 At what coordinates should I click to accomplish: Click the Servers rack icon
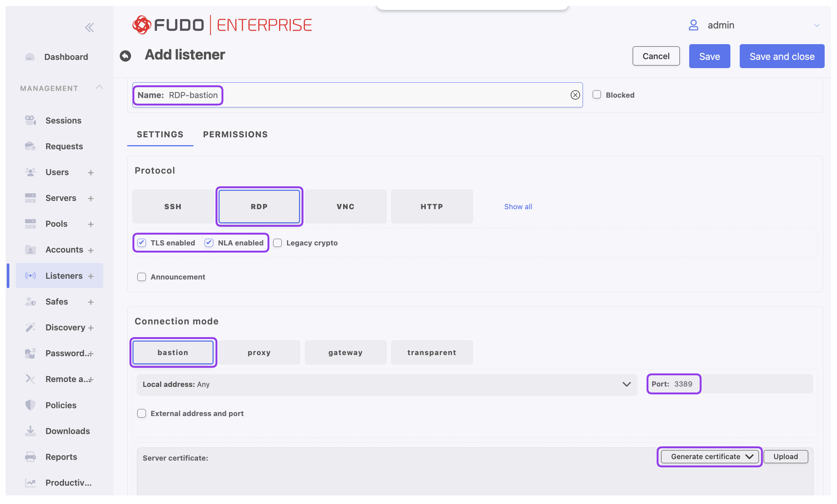click(30, 198)
